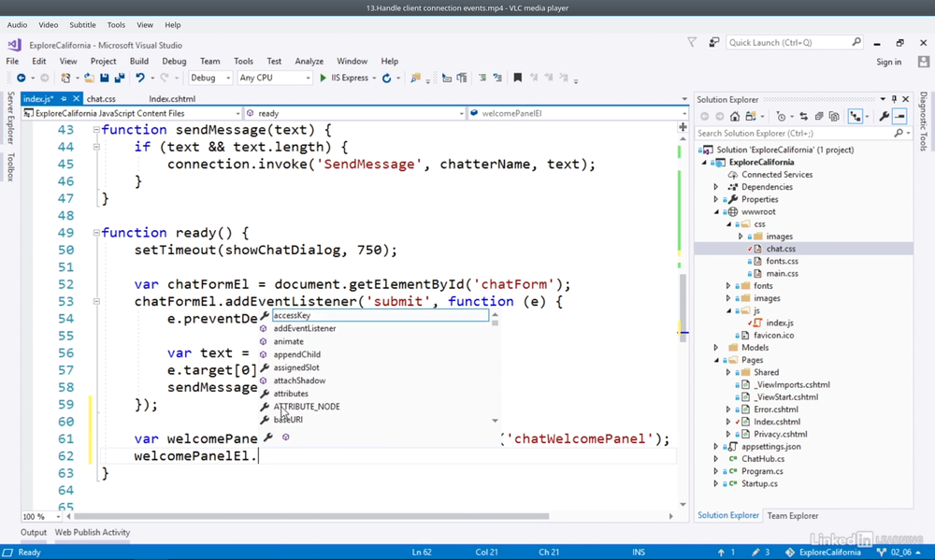
Task: Click Pending Changes Filter icon in Solution Explorer
Action: click(781, 116)
